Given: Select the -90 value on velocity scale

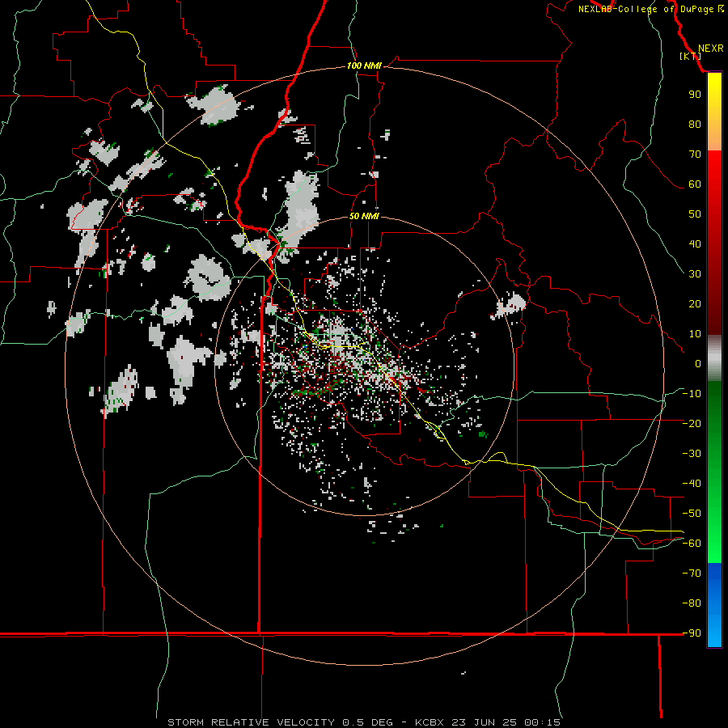Looking at the screenshot, I should coord(692,633).
